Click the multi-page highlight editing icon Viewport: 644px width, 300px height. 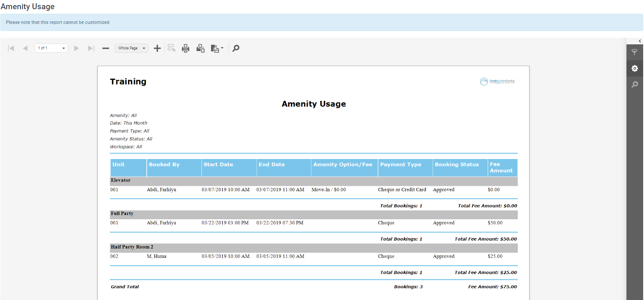(x=171, y=49)
